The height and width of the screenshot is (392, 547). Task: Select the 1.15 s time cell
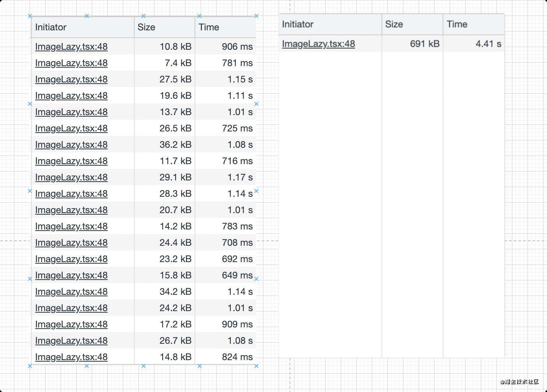click(226, 79)
